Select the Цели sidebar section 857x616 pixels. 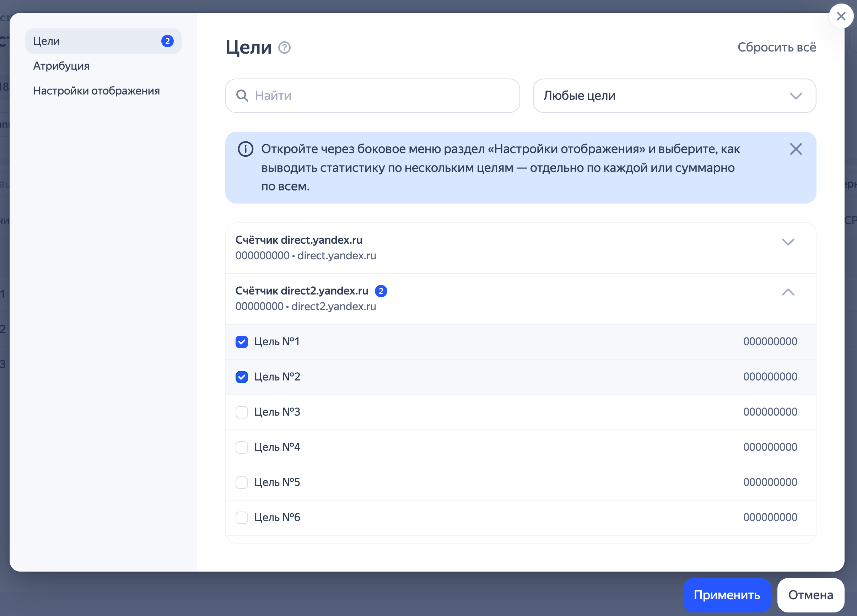103,41
